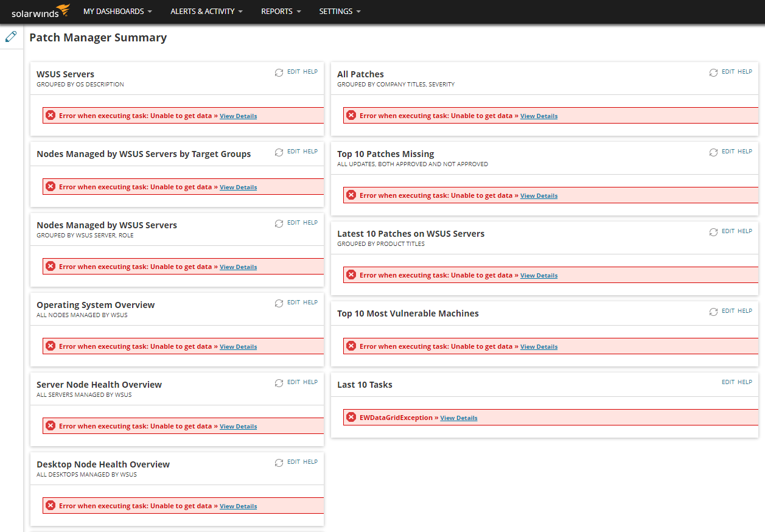
Task: Edit the Desktop Node Health Overview widget
Action: pyautogui.click(x=293, y=462)
